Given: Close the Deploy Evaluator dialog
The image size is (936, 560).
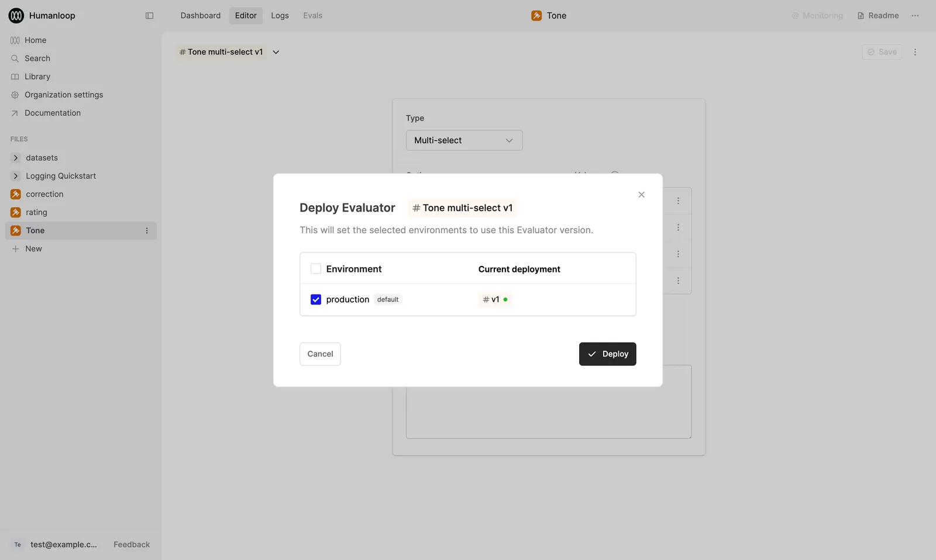Looking at the screenshot, I should [641, 195].
